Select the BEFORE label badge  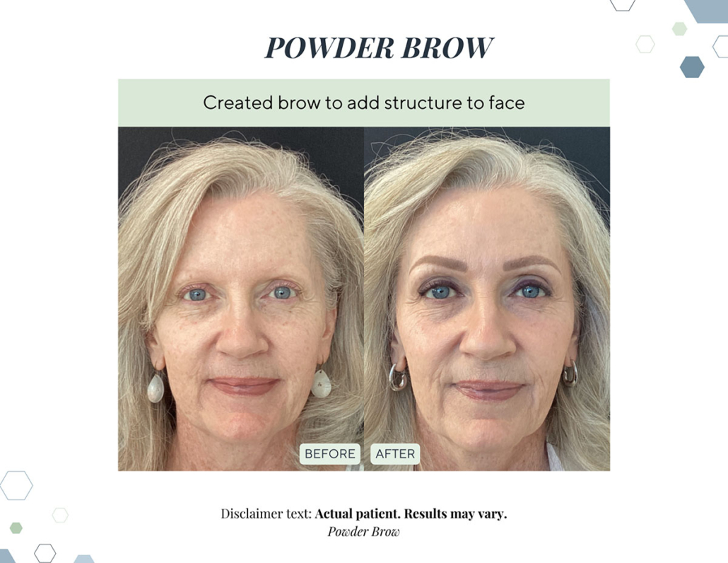[x=329, y=454]
